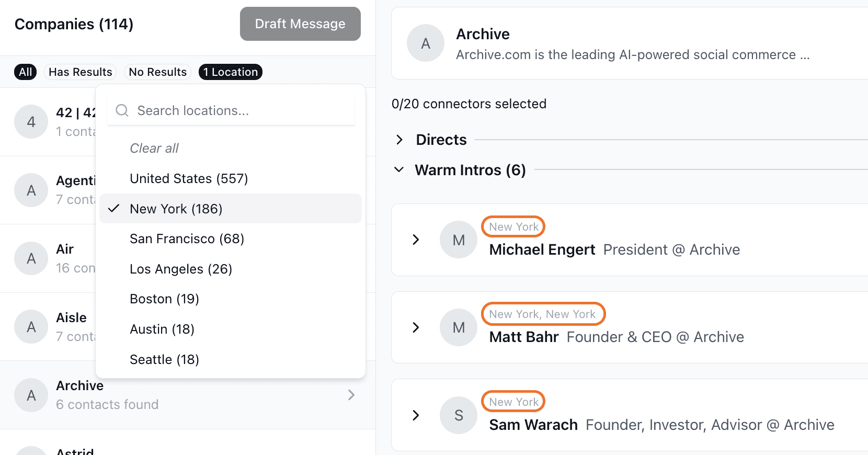Collapse the Warm Intros section
The height and width of the screenshot is (455, 868).
click(399, 170)
